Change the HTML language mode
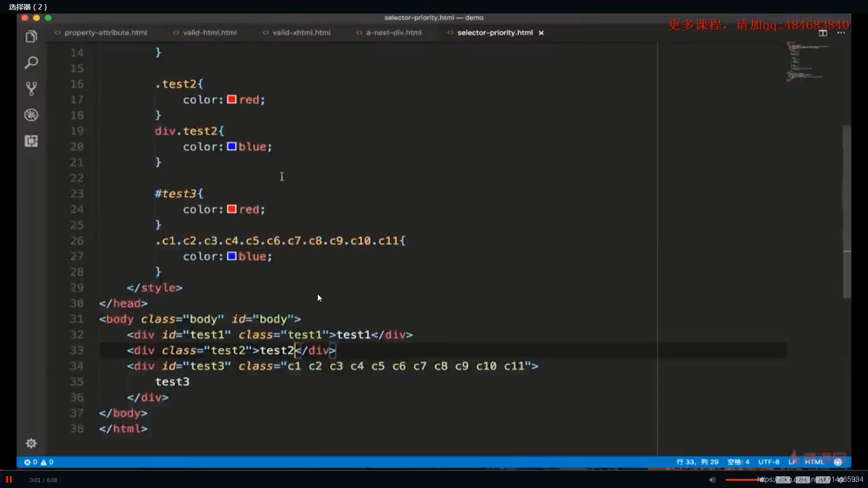This screenshot has width=868, height=488. point(814,462)
